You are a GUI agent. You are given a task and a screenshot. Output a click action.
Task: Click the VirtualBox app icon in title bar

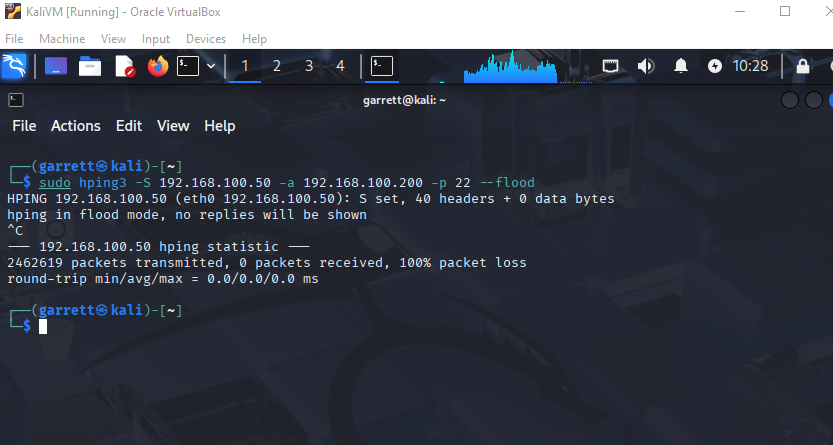13,11
